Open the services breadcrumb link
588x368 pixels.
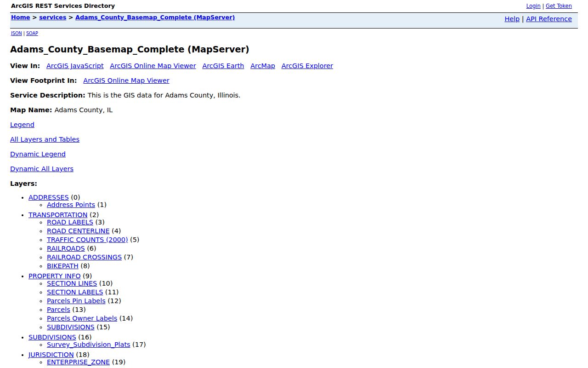point(53,17)
